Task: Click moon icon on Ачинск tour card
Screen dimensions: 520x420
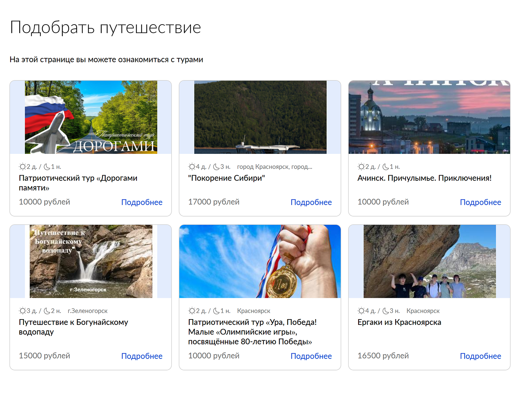Action: point(386,167)
